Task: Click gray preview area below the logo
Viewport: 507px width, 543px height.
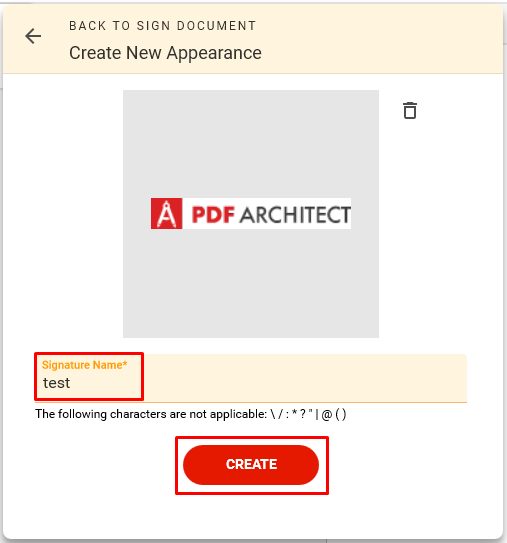Action: (251, 283)
